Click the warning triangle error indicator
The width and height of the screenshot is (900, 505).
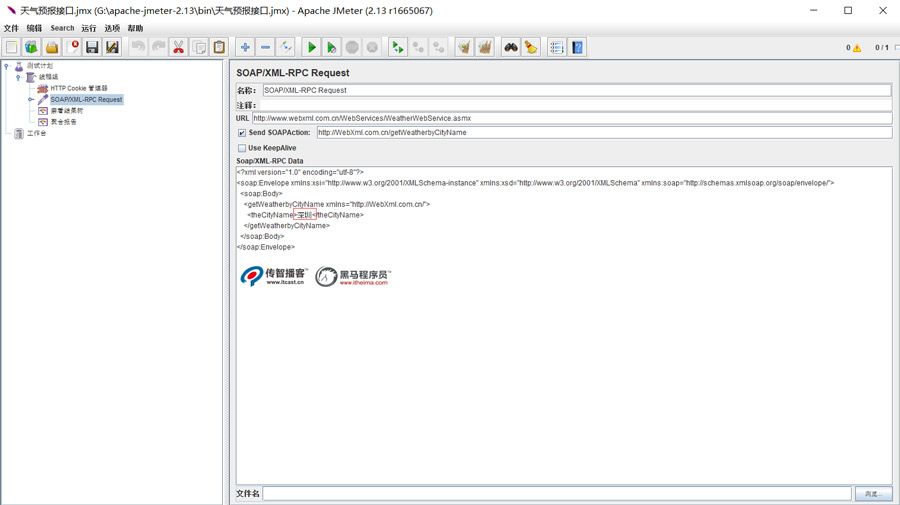point(857,48)
